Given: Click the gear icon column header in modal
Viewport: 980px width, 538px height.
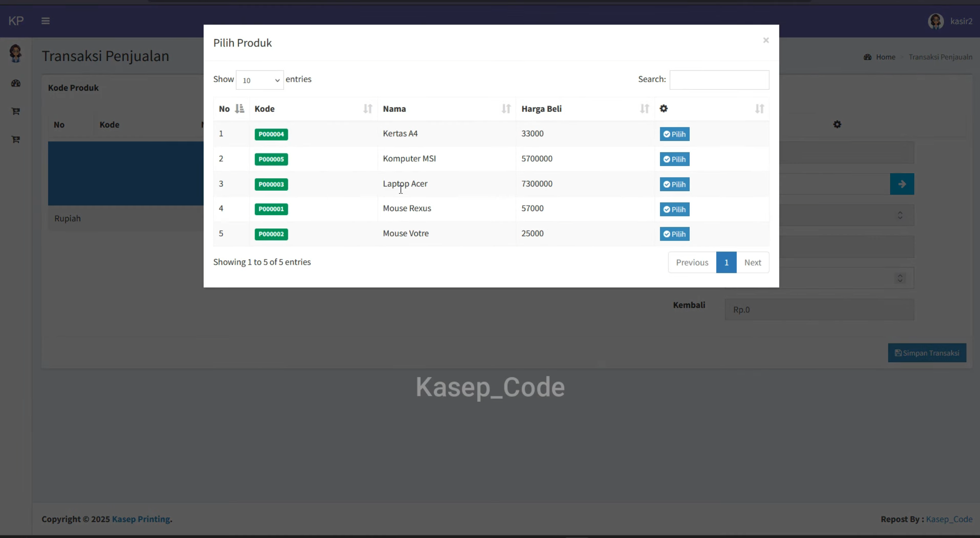Looking at the screenshot, I should 664,109.
